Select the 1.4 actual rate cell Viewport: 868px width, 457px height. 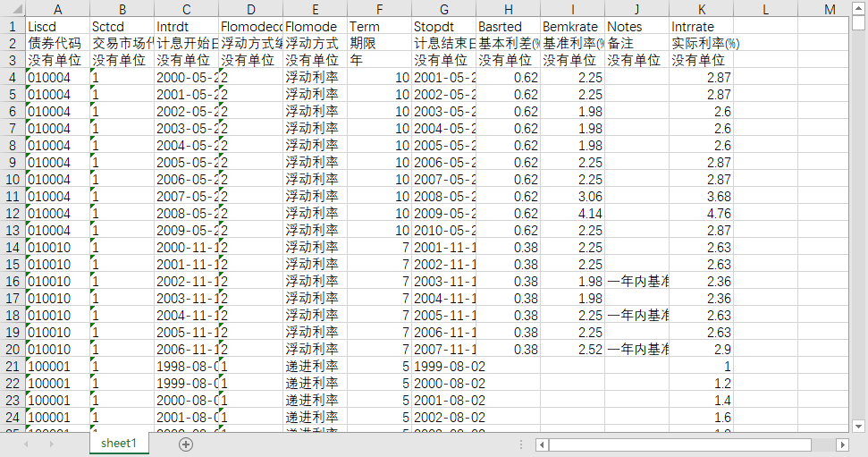pyautogui.click(x=702, y=401)
